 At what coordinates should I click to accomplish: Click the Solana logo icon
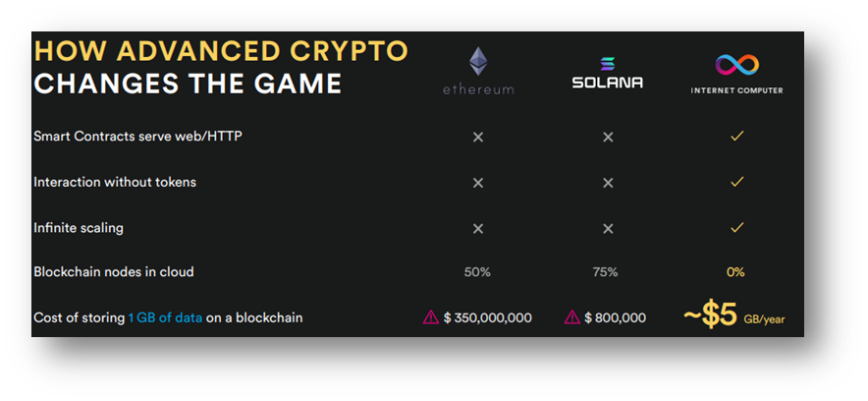[607, 64]
